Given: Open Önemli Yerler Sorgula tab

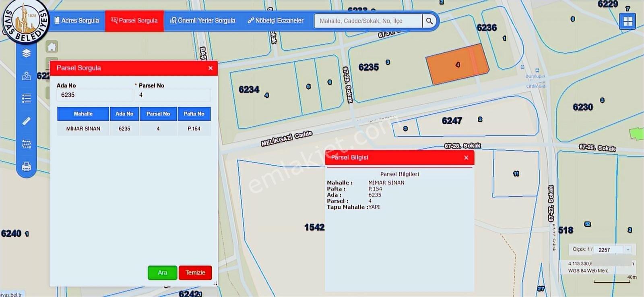Looking at the screenshot, I should click(x=203, y=21).
